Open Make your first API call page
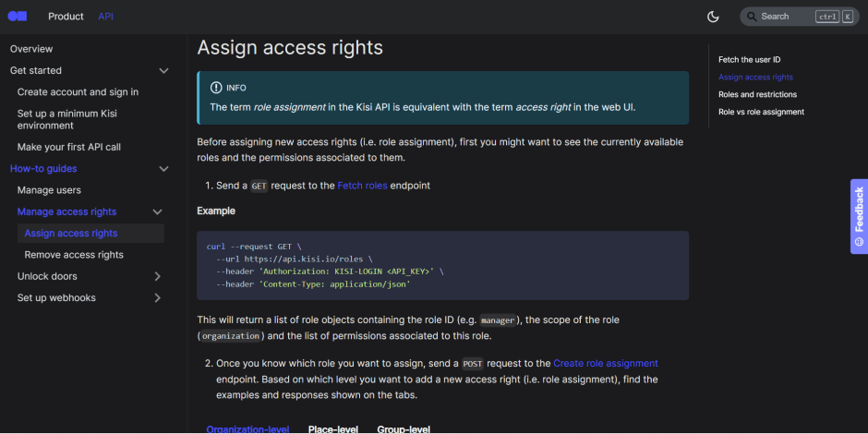This screenshot has width=868, height=434. point(69,147)
